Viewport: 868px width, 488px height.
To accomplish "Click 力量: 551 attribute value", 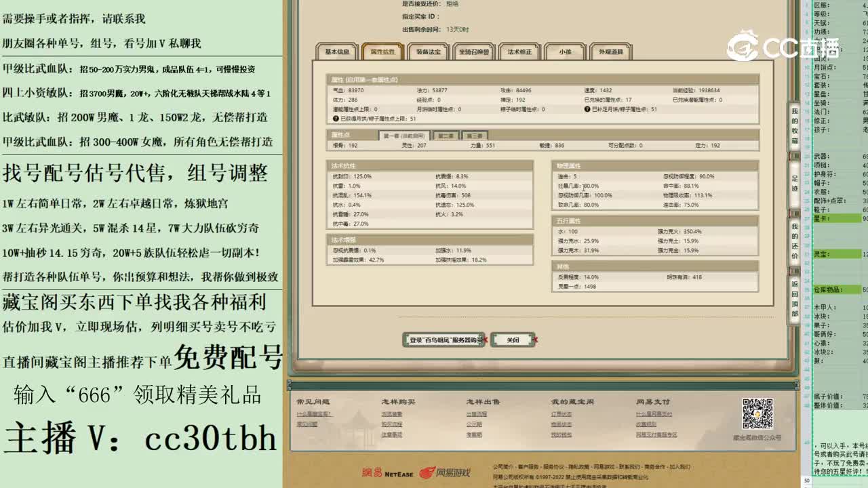I will [483, 146].
